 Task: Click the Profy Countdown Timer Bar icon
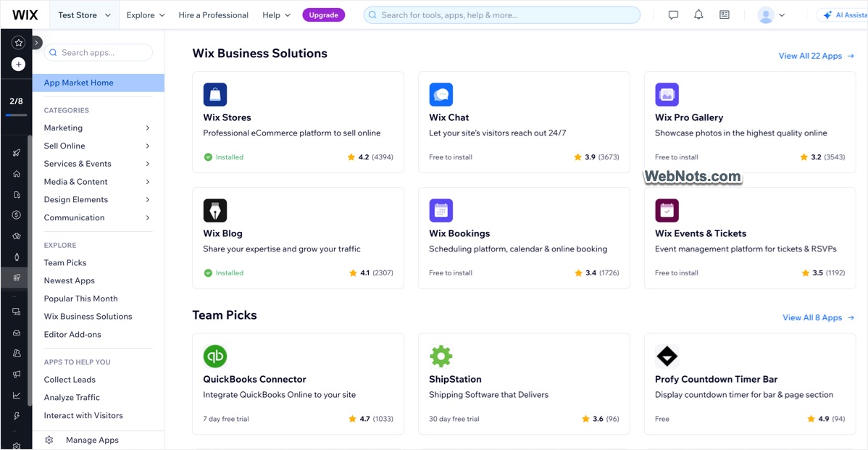click(x=667, y=356)
